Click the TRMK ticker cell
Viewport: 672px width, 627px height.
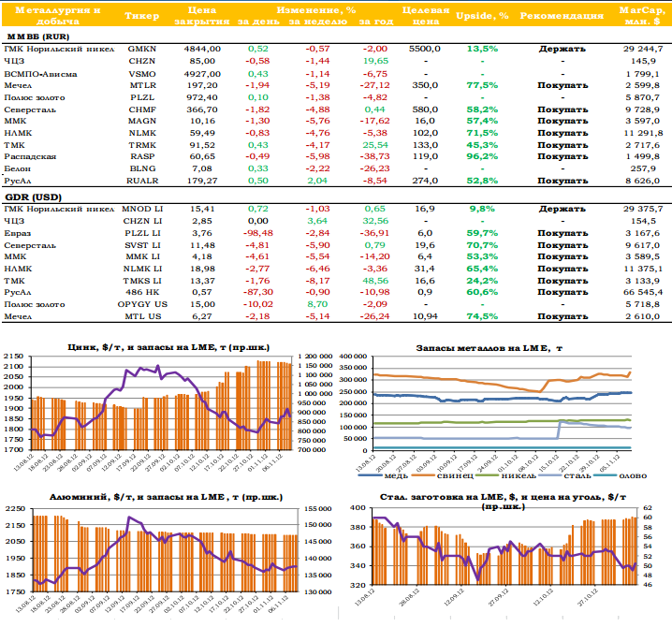click(142, 145)
